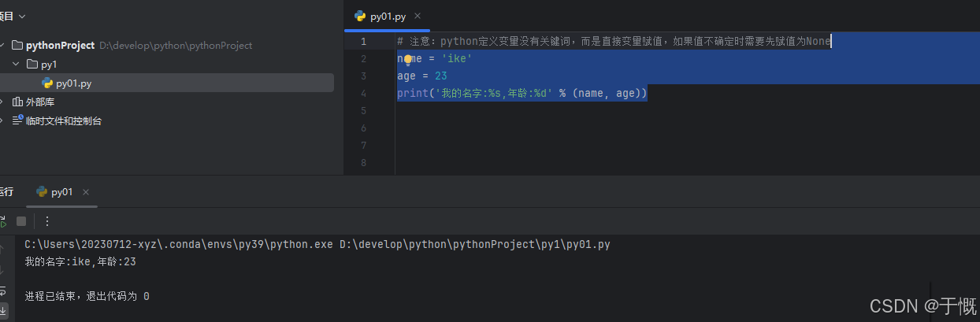The image size is (980, 322).
Task: Click the scratches and consoles icon
Action: coord(17,120)
